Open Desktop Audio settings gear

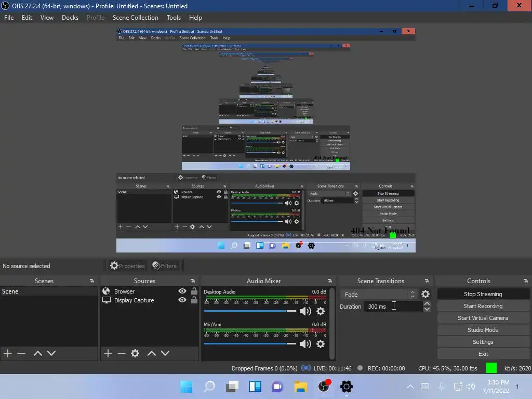pyautogui.click(x=320, y=311)
